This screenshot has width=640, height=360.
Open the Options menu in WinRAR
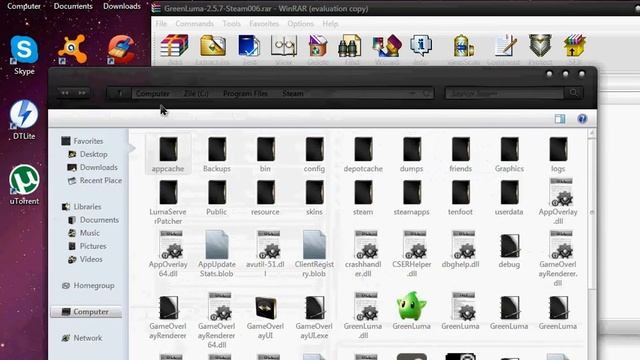(x=300, y=24)
